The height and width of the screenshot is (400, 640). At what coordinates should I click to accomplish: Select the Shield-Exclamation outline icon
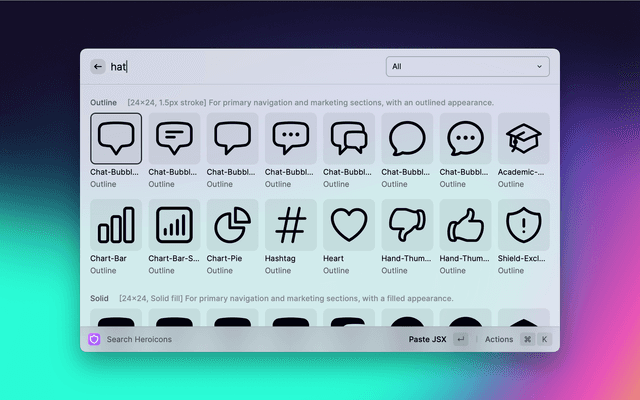(523, 225)
